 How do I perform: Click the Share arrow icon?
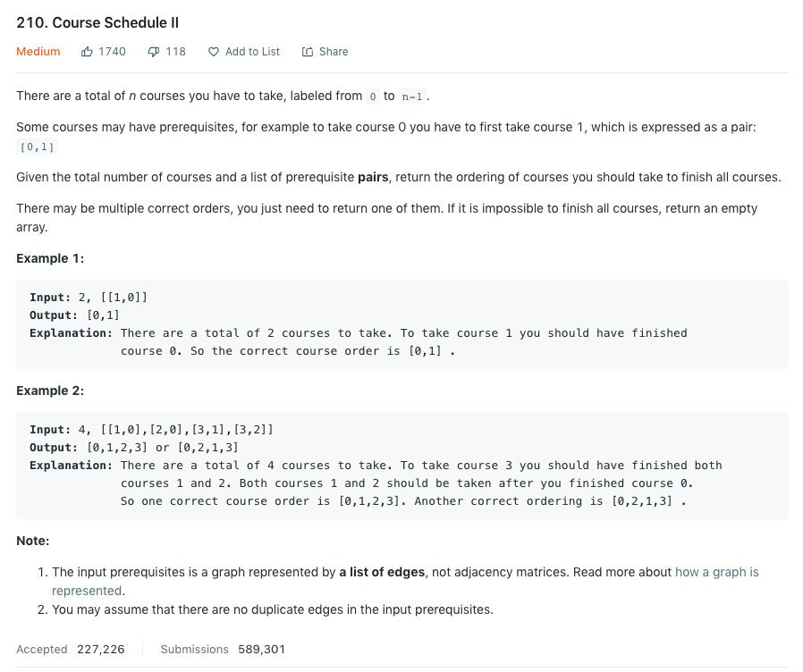tap(308, 52)
